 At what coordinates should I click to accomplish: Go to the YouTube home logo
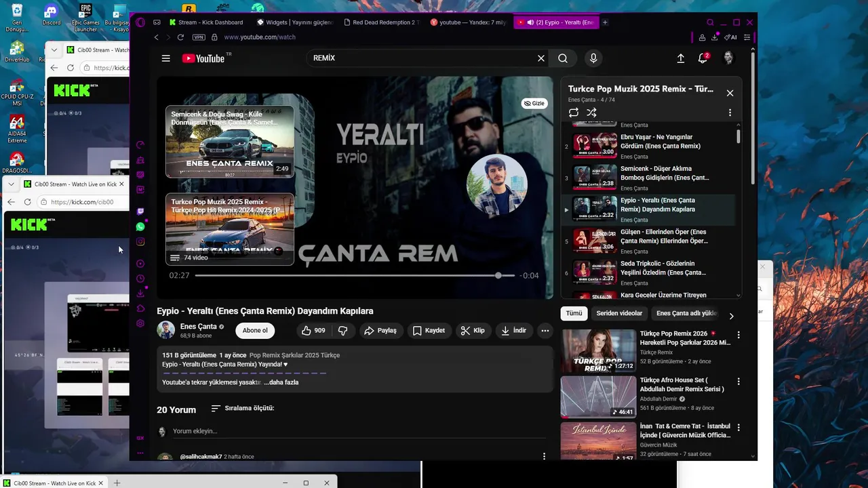203,58
